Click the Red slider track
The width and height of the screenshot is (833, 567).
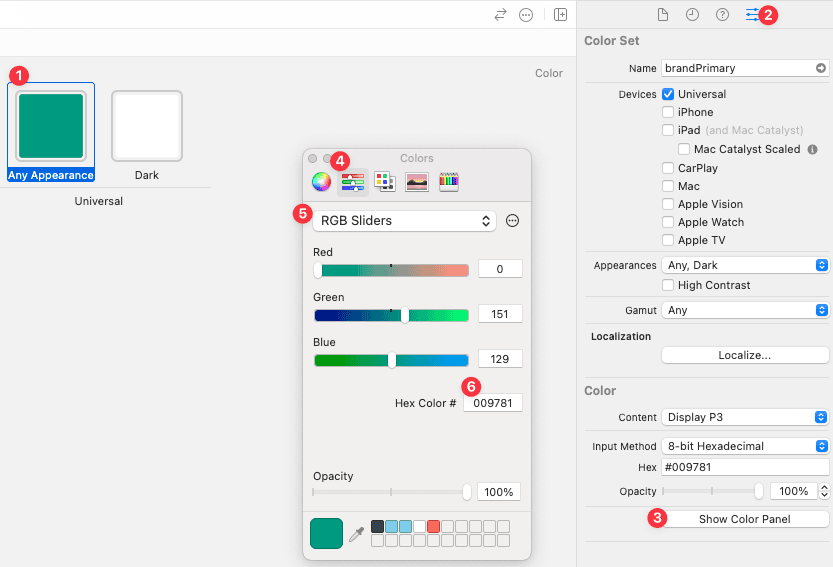(x=392, y=270)
